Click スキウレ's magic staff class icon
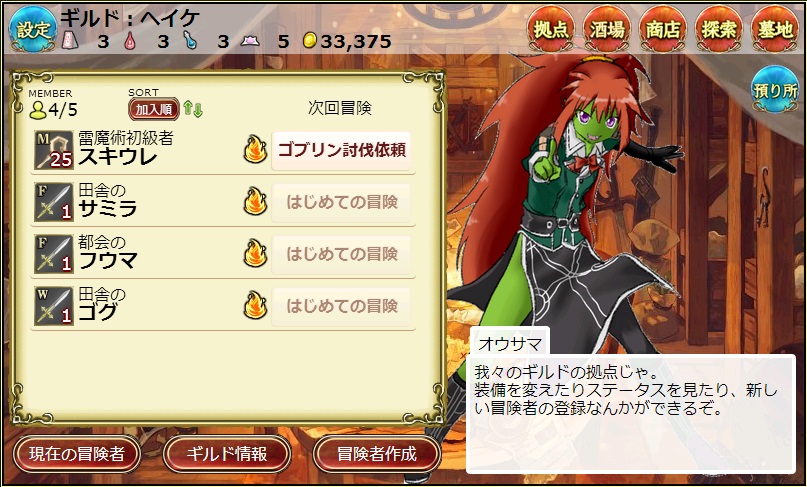This screenshot has height=487, width=807. click(54, 150)
